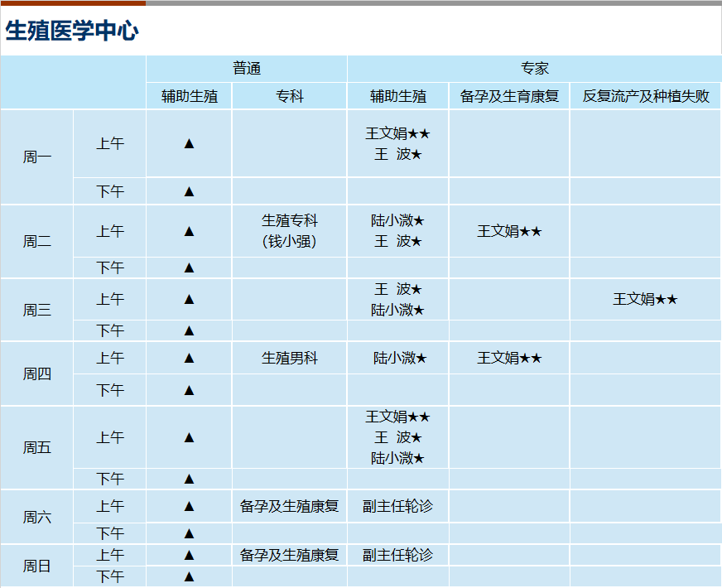Click the 周日 row label

click(36, 566)
